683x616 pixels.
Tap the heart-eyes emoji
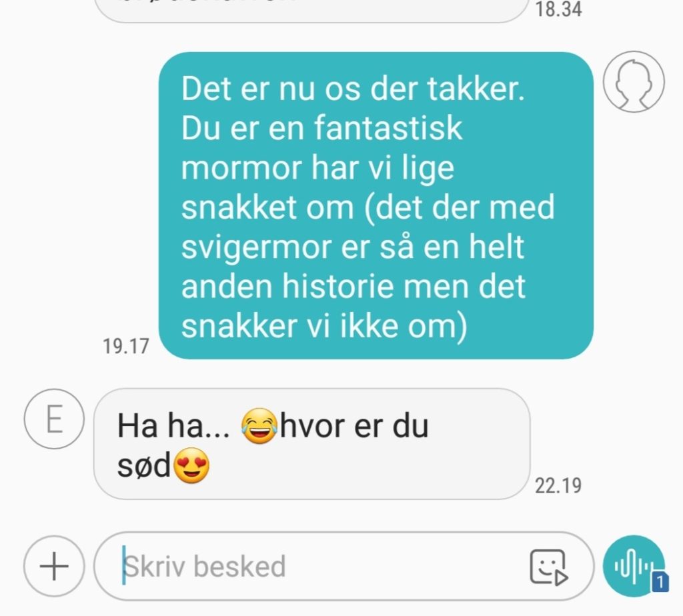191,465
